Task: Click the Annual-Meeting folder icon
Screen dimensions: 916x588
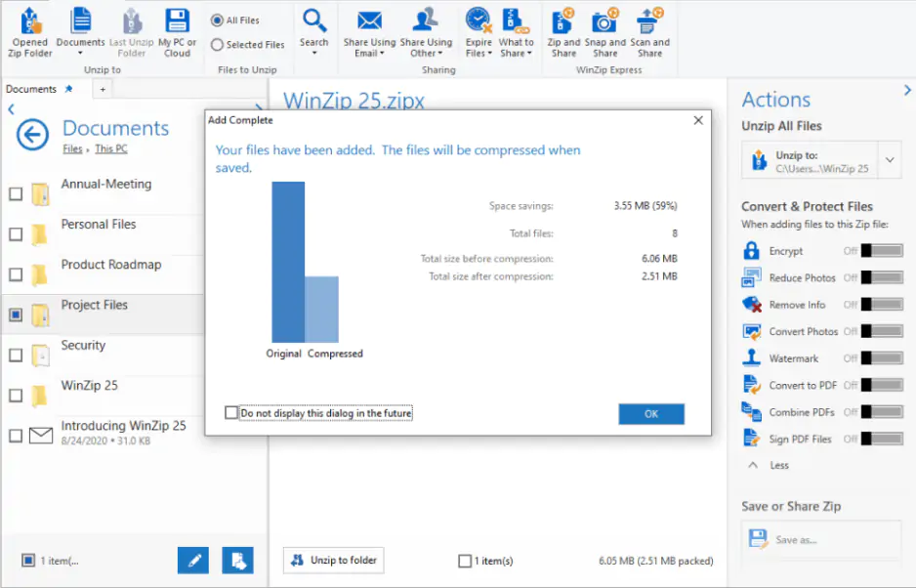Action: [40, 194]
